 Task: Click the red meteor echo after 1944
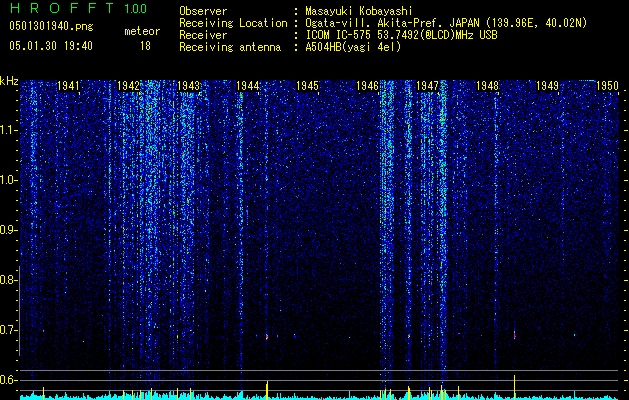point(267,337)
